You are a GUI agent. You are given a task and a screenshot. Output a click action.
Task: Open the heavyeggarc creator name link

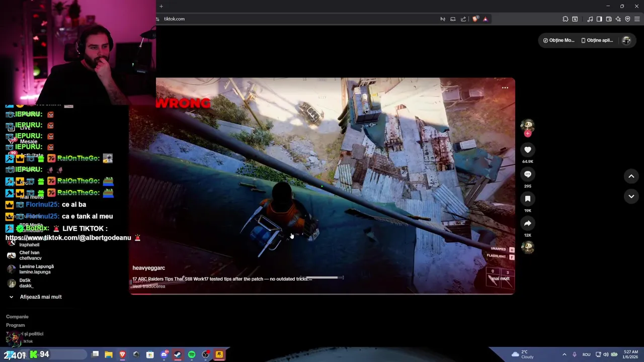tap(148, 268)
